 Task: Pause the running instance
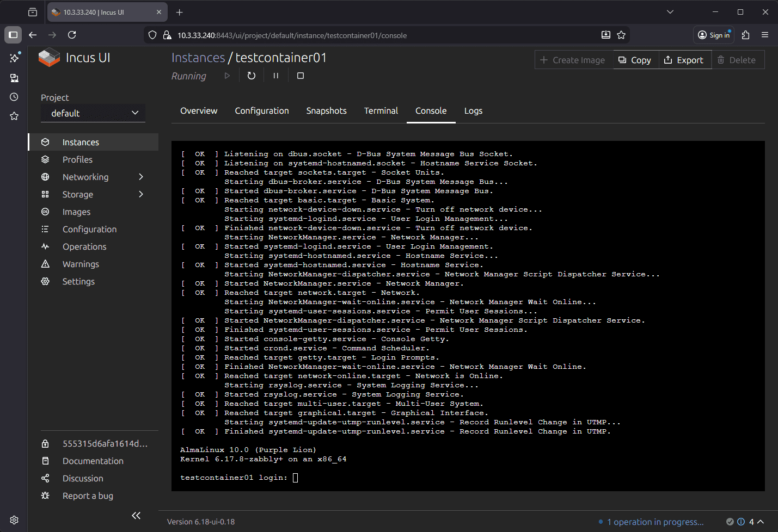click(x=275, y=76)
